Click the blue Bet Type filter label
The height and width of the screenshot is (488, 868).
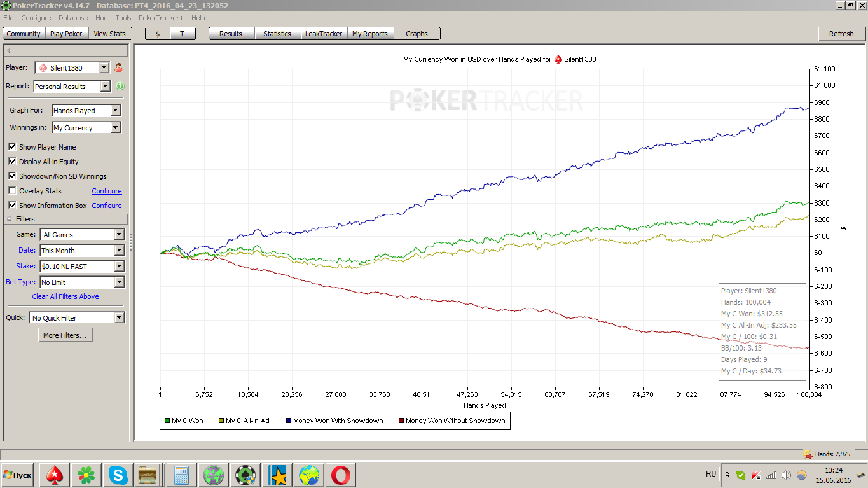click(21, 282)
